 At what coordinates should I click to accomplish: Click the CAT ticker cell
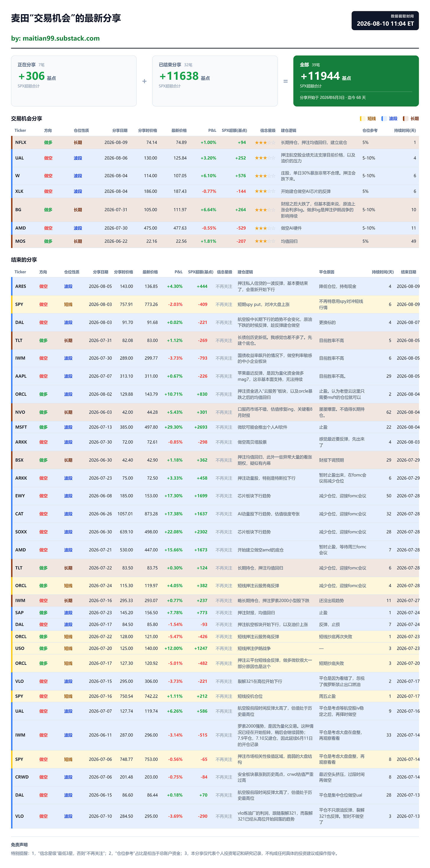click(x=19, y=514)
